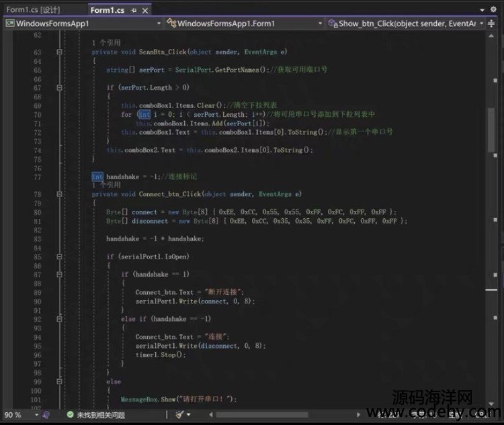Collapse the serialPort1.IsOpen block at line 85
The width and height of the screenshot is (504, 425).
click(x=59, y=256)
